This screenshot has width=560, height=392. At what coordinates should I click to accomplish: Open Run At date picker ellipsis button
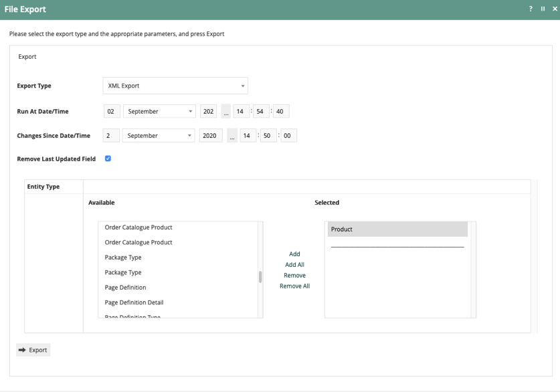tap(226, 112)
